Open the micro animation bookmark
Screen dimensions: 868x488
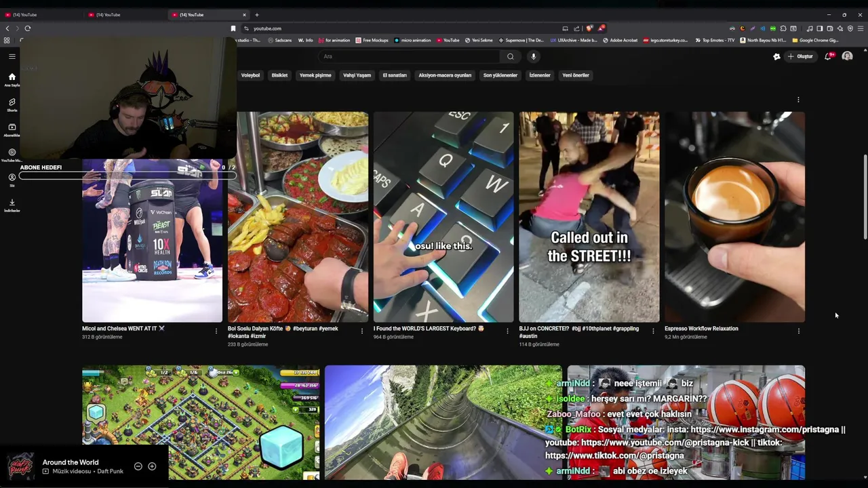pos(412,40)
